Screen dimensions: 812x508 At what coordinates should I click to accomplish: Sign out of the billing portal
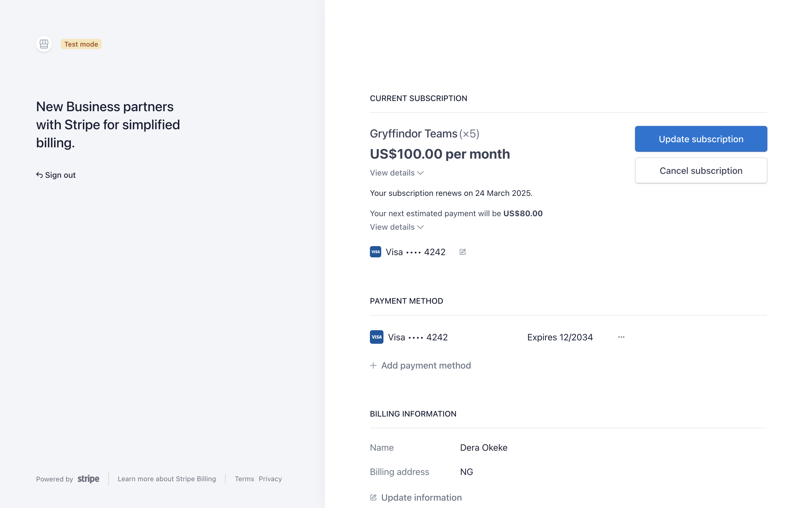point(56,175)
